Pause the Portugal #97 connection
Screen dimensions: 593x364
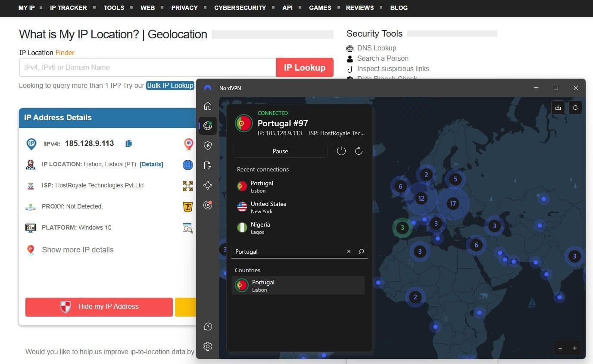click(x=280, y=151)
